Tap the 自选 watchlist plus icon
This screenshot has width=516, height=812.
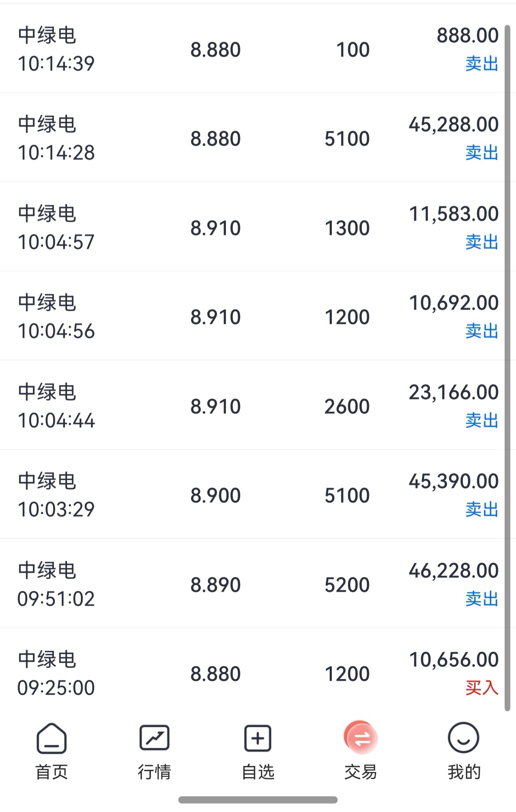point(258,738)
